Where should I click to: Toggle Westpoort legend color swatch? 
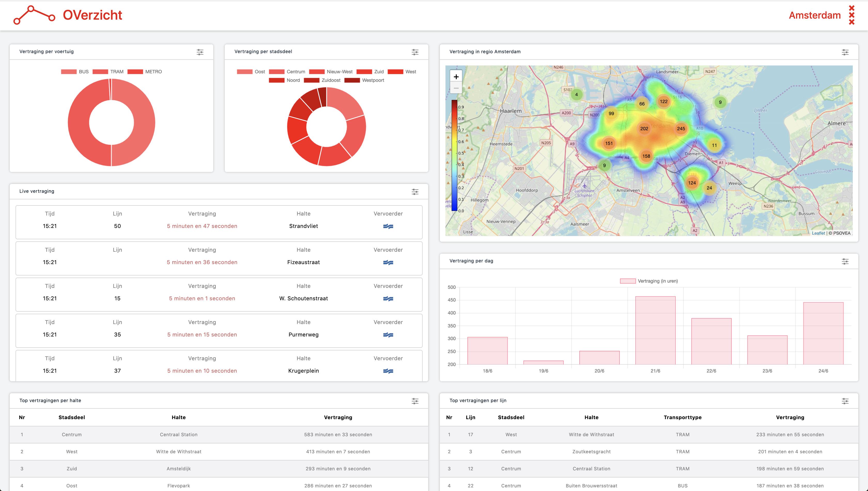click(352, 80)
